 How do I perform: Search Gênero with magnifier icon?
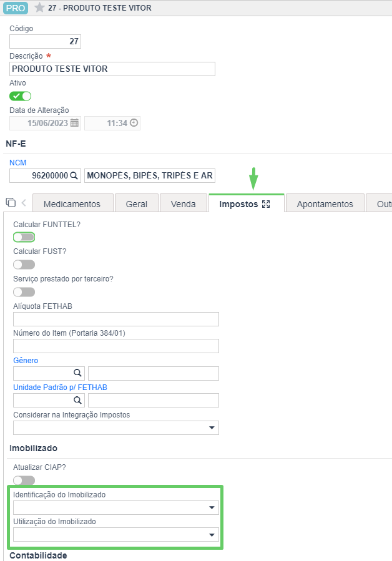77,373
